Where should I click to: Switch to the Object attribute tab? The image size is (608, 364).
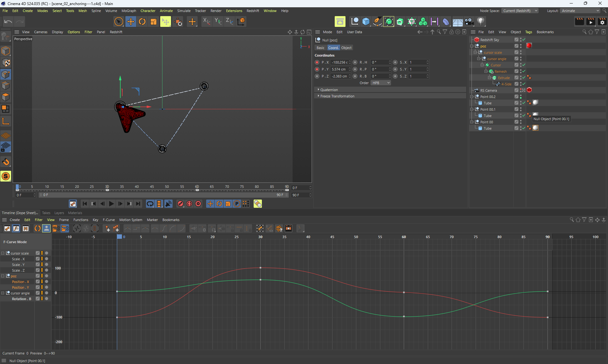tap(346, 48)
